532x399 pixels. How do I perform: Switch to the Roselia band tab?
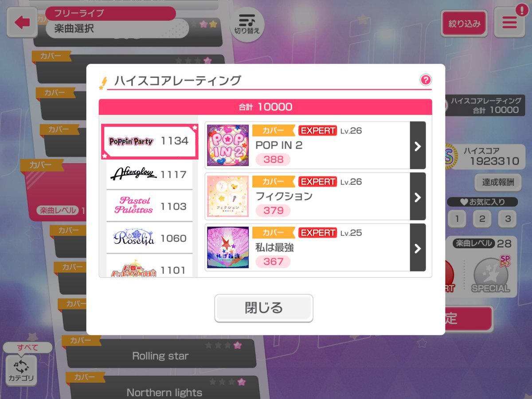pyautogui.click(x=149, y=238)
